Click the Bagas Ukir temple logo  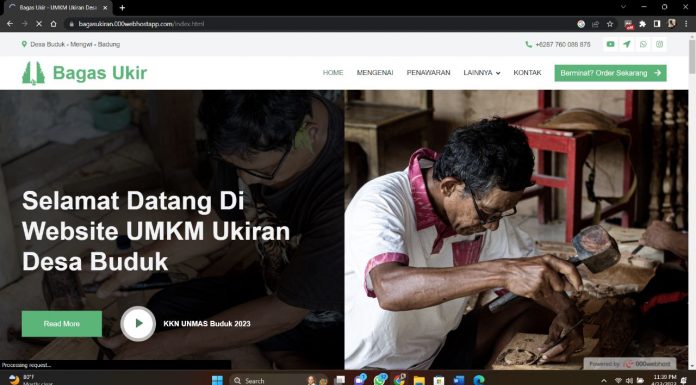[x=33, y=73]
